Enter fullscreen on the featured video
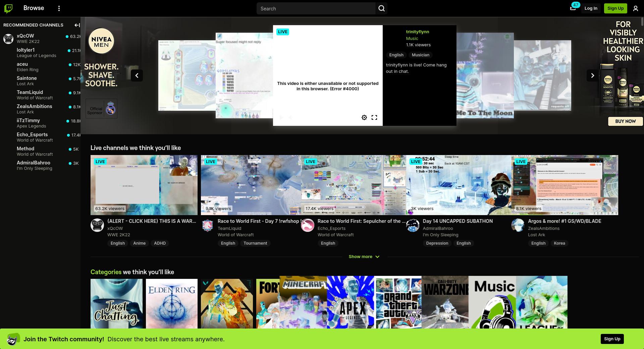The width and height of the screenshot is (644, 349). [374, 117]
